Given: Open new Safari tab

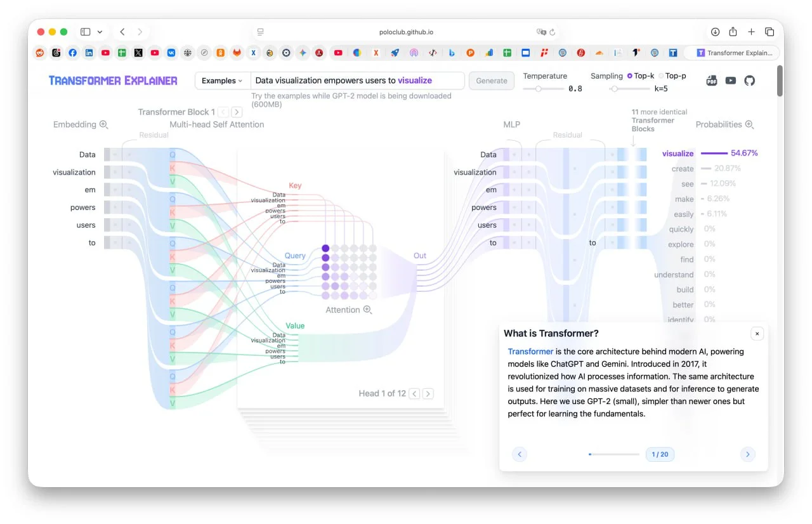Looking at the screenshot, I should [x=751, y=32].
